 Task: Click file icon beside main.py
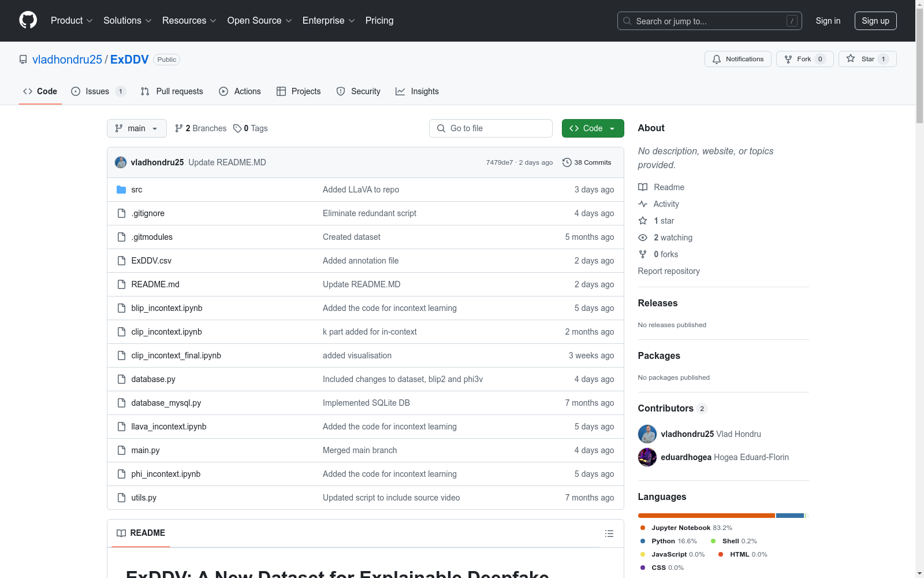[121, 450]
